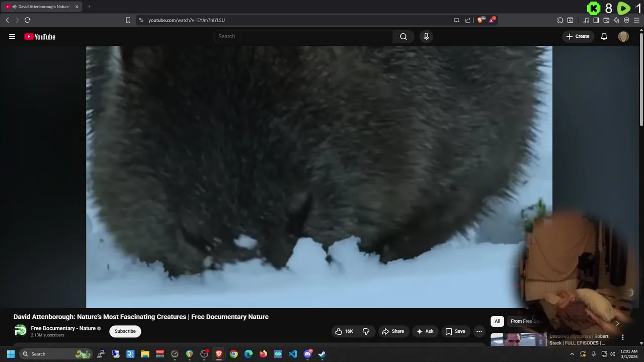Bookmark this page in the address bar
644x362 pixels.
128,20
